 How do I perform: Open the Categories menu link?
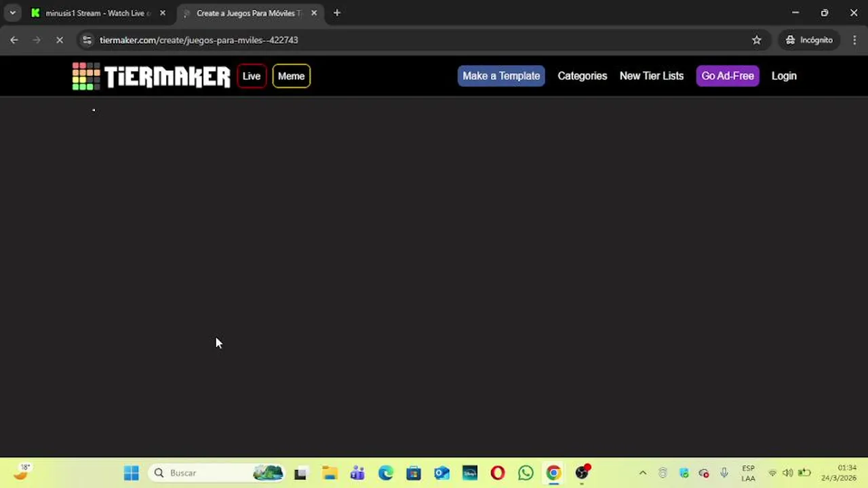[582, 76]
